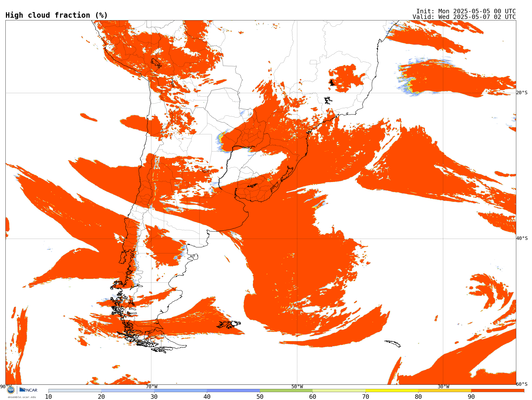Click colorbar tick label 50
532x400 pixels.
pyautogui.click(x=260, y=397)
